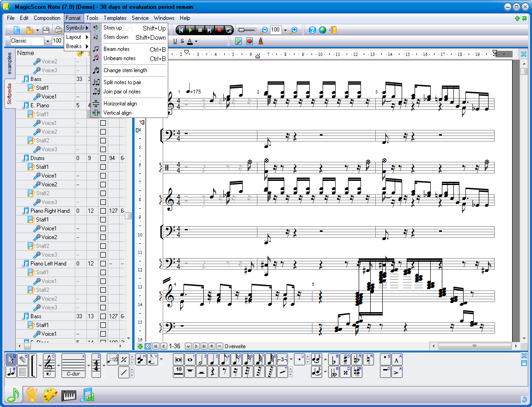
Task: Select the arrow pointer tool
Action: [11, 359]
